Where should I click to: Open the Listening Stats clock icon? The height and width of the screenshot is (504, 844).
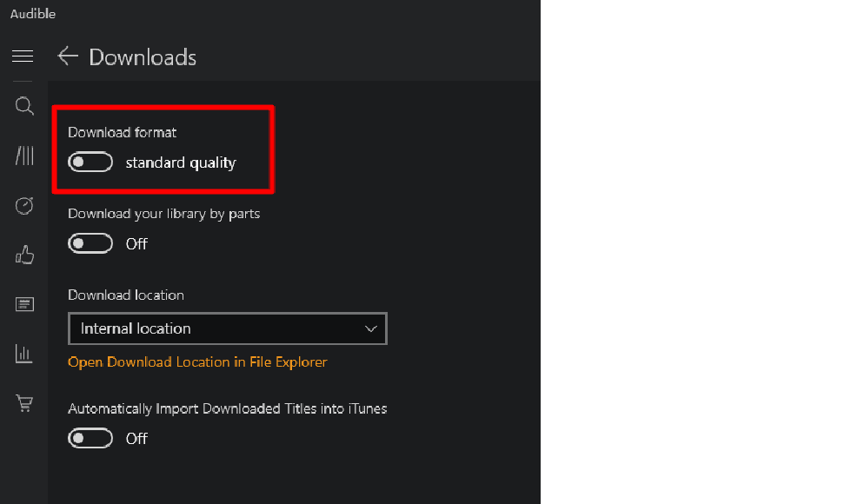point(23,205)
